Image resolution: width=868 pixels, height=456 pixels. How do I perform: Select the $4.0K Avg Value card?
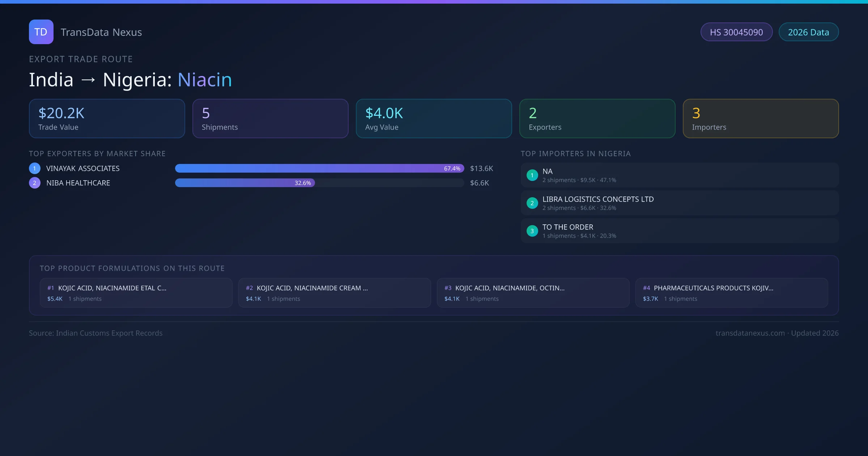click(x=434, y=119)
